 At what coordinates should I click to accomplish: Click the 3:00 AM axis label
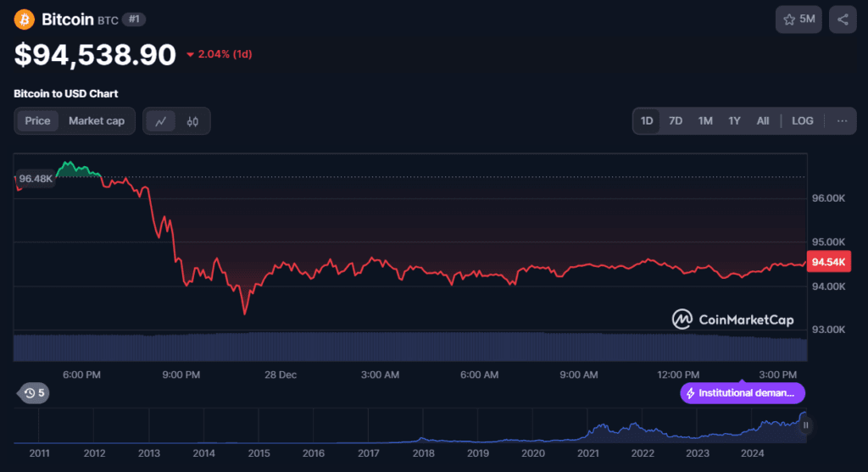click(x=380, y=375)
